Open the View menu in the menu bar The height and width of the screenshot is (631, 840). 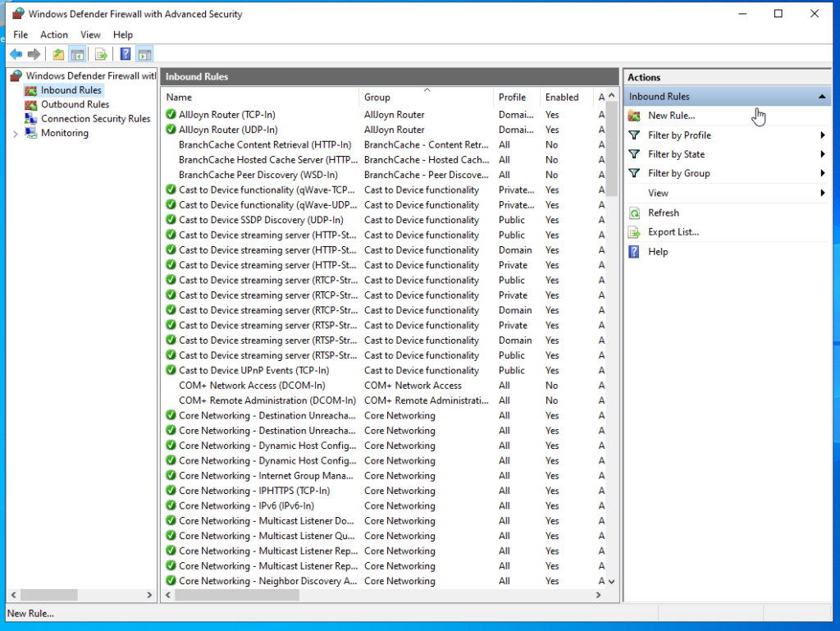click(x=90, y=34)
